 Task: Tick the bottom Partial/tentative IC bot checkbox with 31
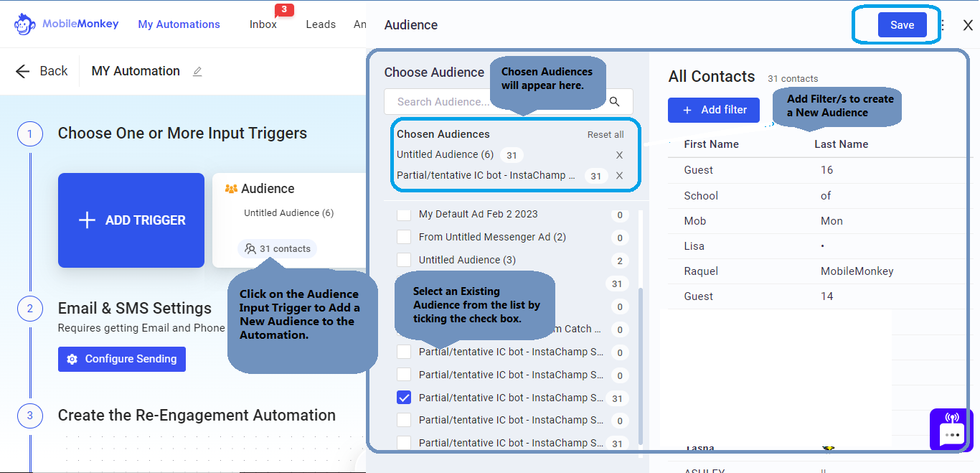point(404,443)
